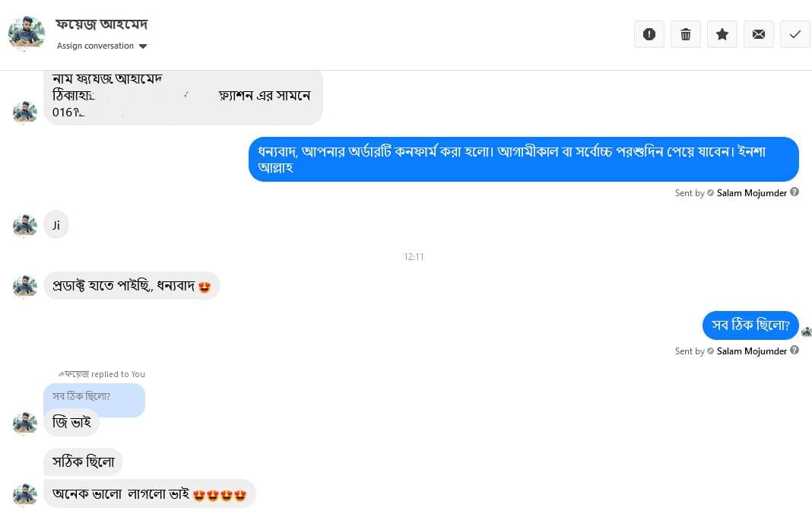The width and height of the screenshot is (812, 530).
Task: Click avatar beside অনেক ভালো লাগলো ভাই message
Action: point(25,494)
